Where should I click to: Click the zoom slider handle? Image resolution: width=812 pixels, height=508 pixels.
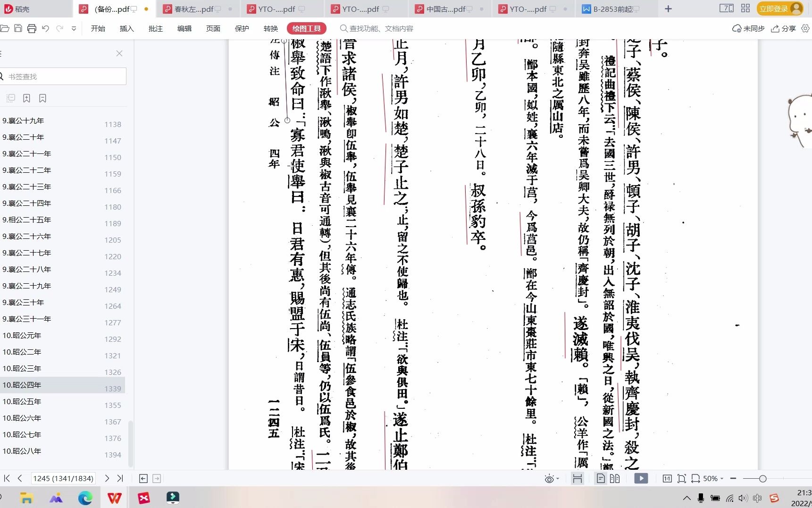tap(762, 479)
